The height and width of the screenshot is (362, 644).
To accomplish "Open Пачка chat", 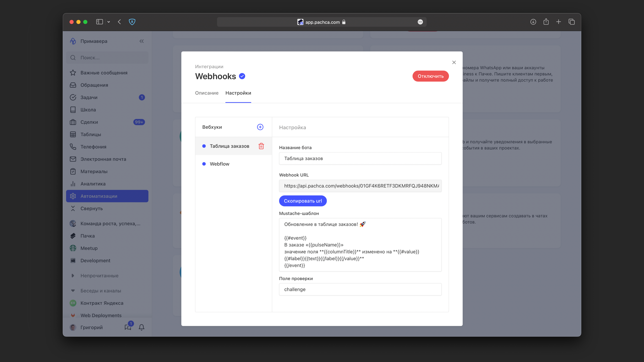I will click(x=107, y=236).
